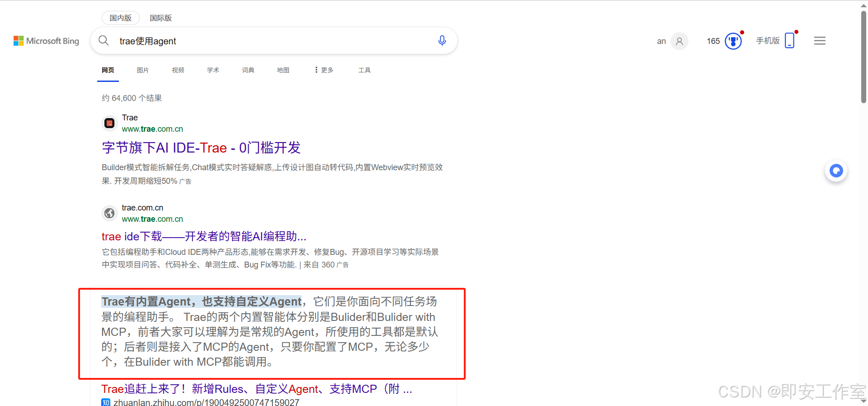
Task: Start voice search with microphone icon
Action: pos(442,41)
